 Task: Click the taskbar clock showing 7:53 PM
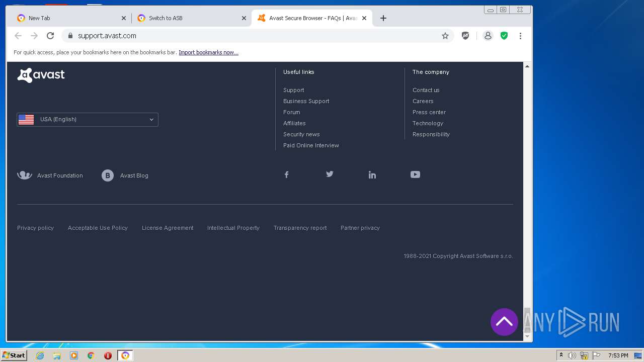(618, 355)
